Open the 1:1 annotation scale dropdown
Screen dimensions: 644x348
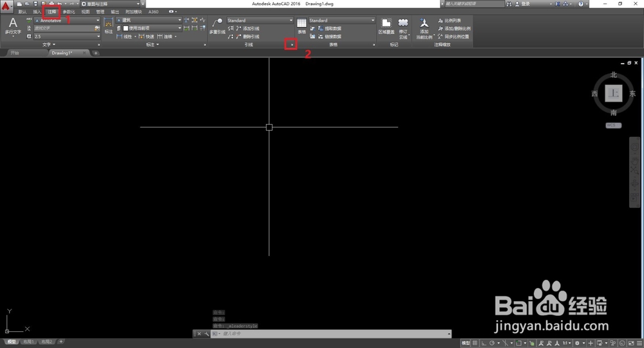pyautogui.click(x=567, y=343)
